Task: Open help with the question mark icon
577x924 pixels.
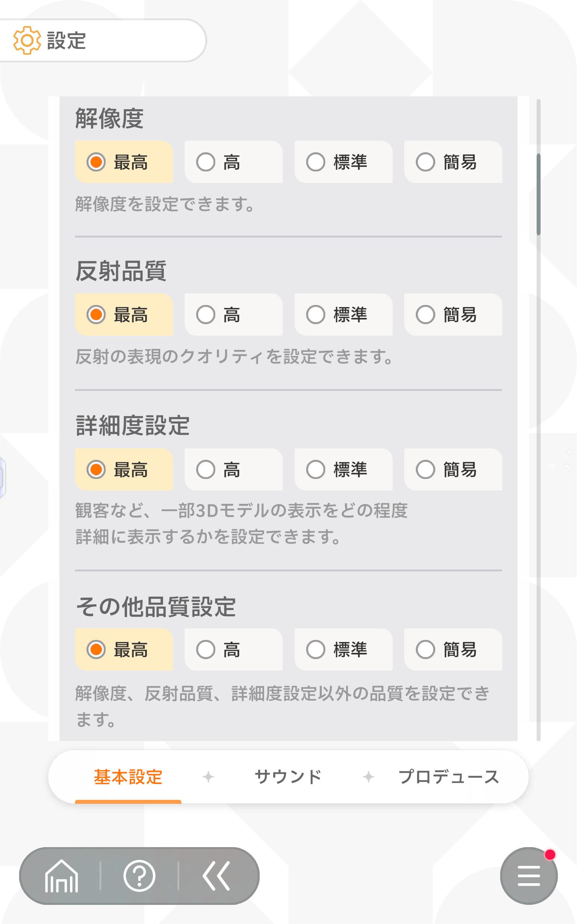Action: tap(139, 876)
